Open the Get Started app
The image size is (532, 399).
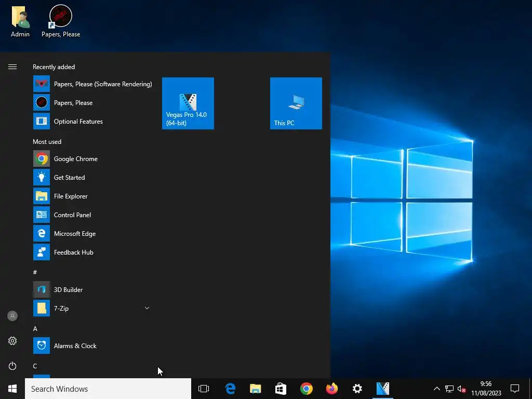point(92,178)
